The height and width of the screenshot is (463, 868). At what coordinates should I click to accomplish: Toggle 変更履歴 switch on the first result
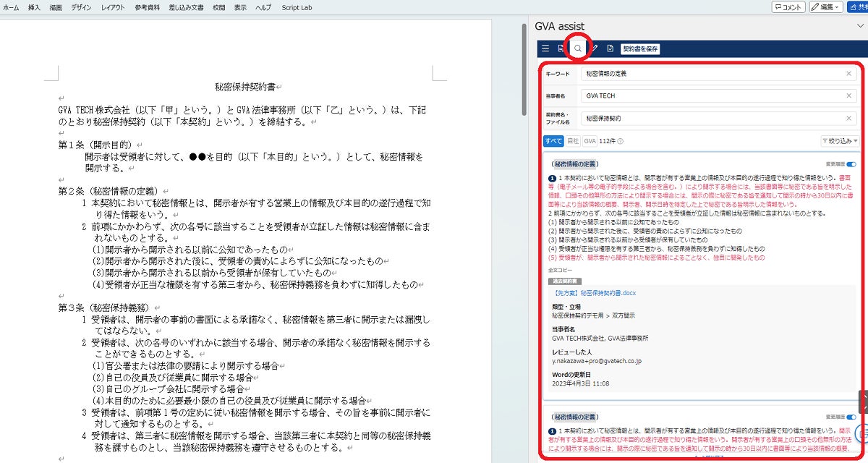[x=851, y=165]
